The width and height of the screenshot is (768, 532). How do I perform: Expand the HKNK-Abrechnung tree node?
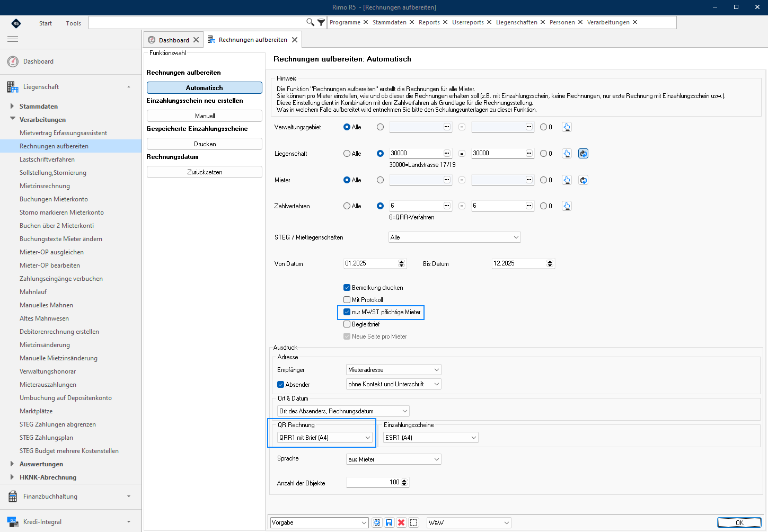(12, 477)
